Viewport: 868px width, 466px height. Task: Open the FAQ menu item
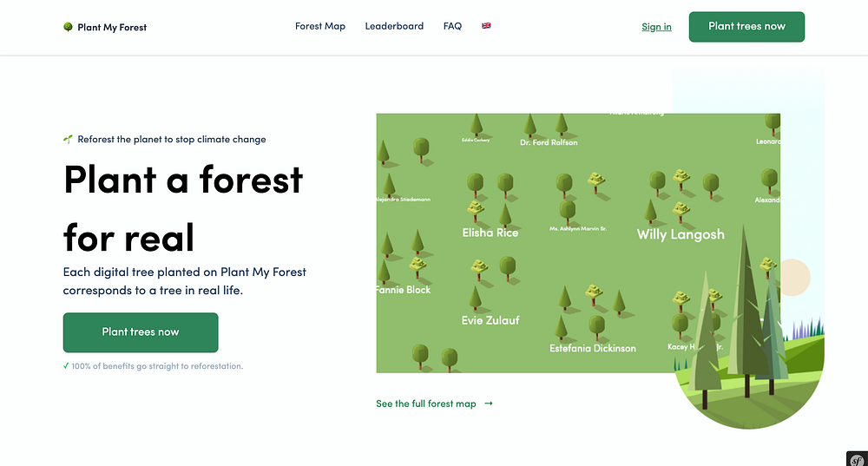452,26
